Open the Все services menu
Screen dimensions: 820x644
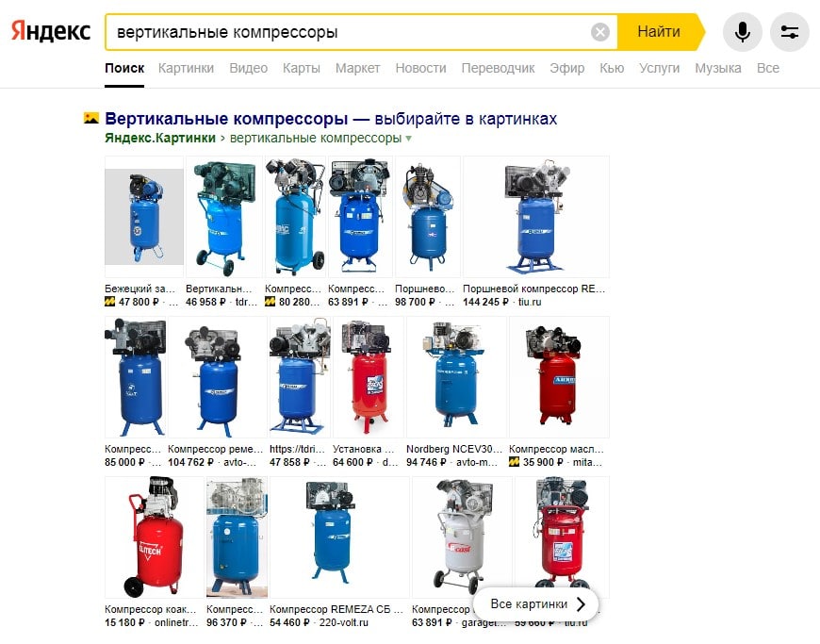point(768,68)
